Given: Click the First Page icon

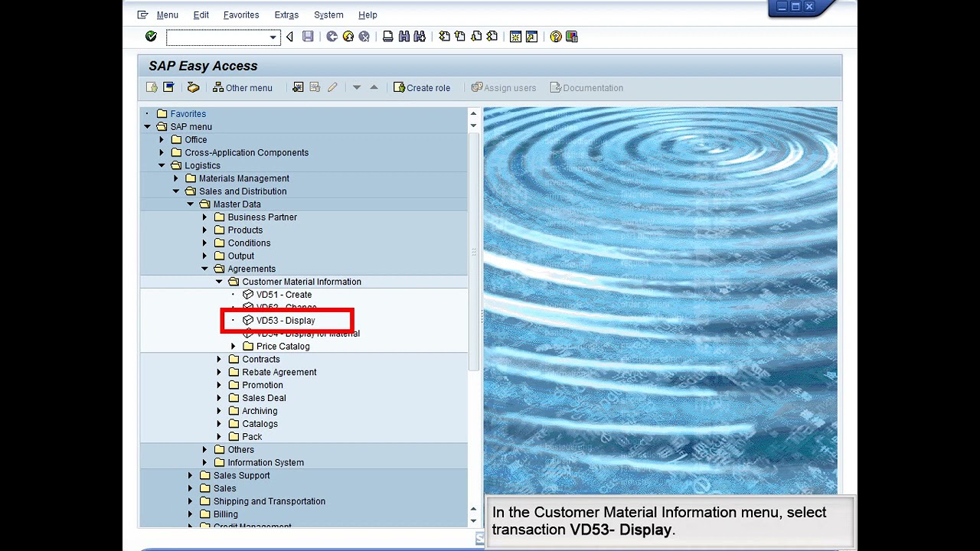Looking at the screenshot, I should [444, 36].
